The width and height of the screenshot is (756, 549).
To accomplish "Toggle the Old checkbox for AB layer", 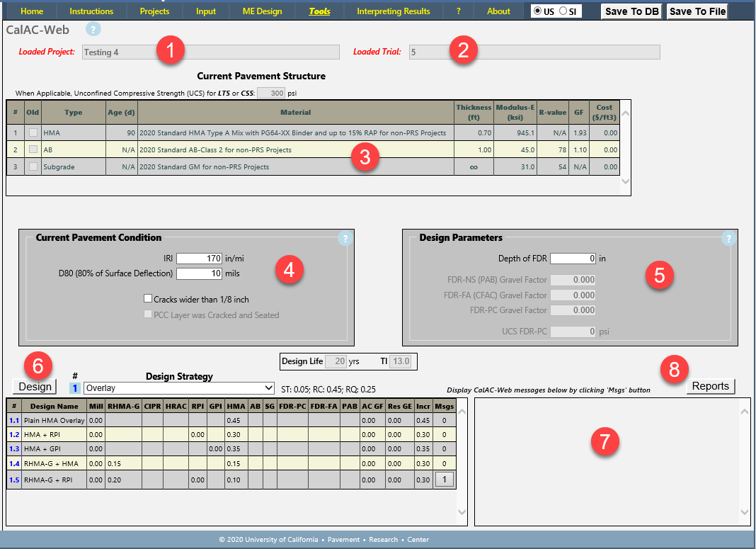I will 33,149.
